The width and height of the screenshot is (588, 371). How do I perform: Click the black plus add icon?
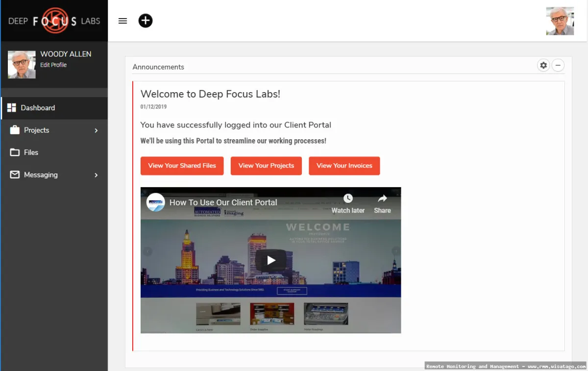click(146, 21)
